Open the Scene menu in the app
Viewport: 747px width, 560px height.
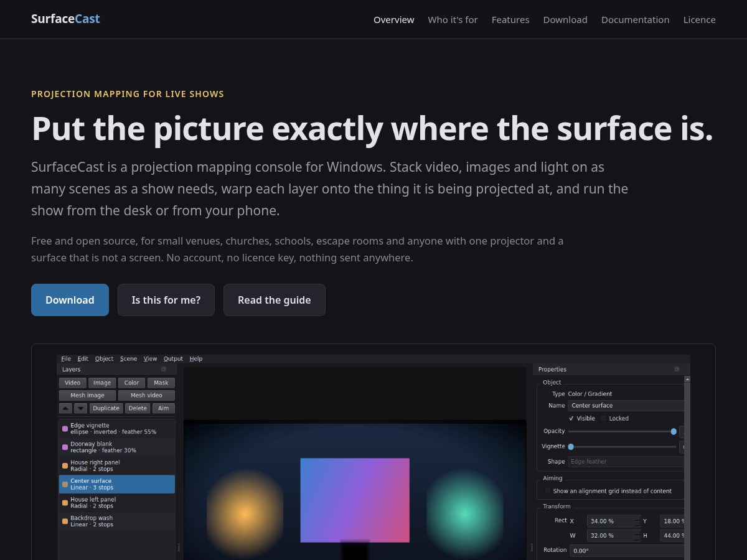coord(128,359)
